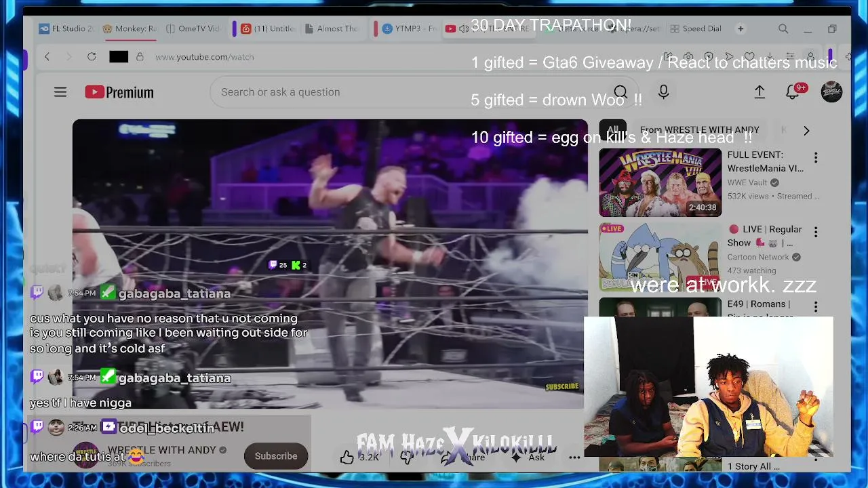Switch to the OmeTV Video tab
Screen dimensions: 868x488
pyautogui.click(x=193, y=29)
